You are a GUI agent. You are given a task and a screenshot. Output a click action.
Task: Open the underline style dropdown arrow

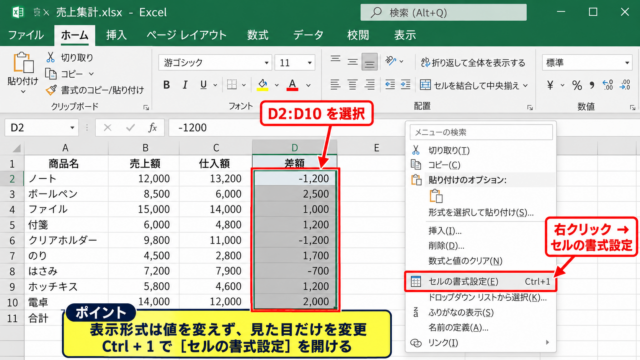click(x=215, y=85)
